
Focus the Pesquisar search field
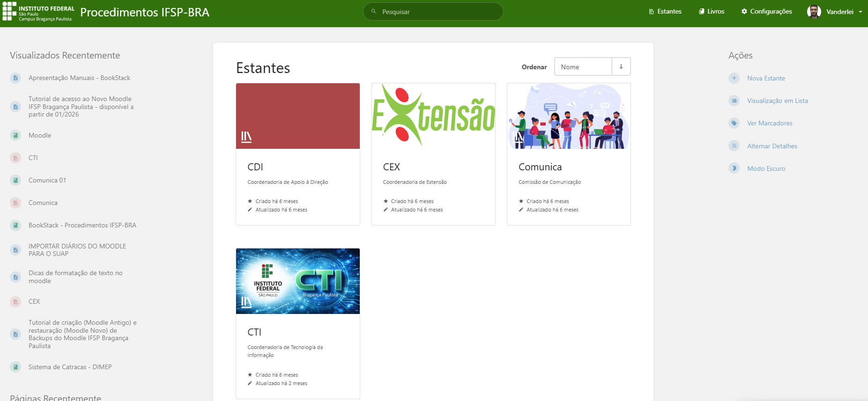pos(433,12)
